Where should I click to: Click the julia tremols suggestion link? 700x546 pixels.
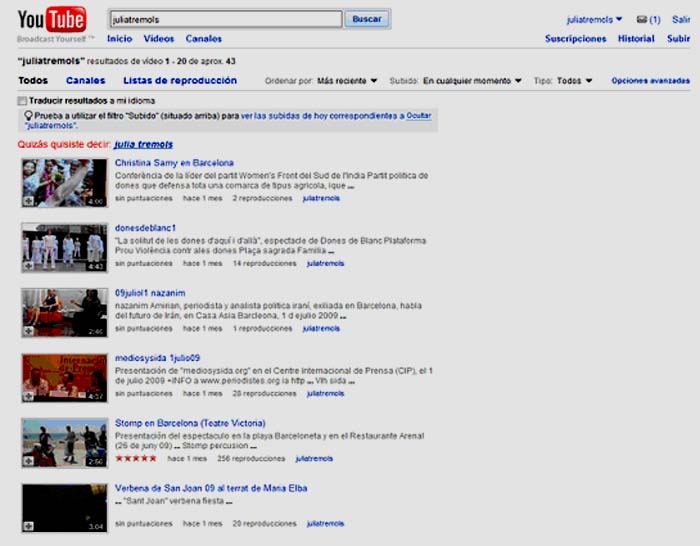[x=143, y=144]
